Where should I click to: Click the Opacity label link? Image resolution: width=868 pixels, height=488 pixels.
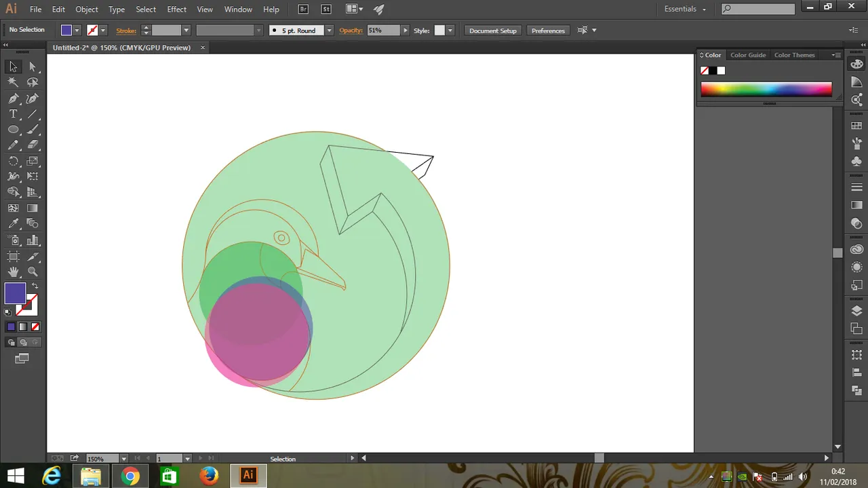coord(351,31)
